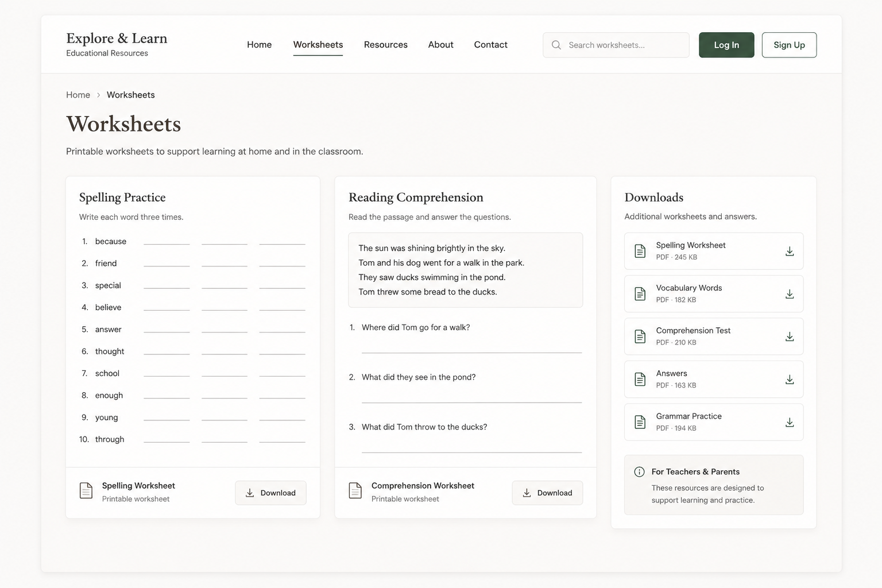Click the 'Spelling Practice' card title

pos(122,198)
